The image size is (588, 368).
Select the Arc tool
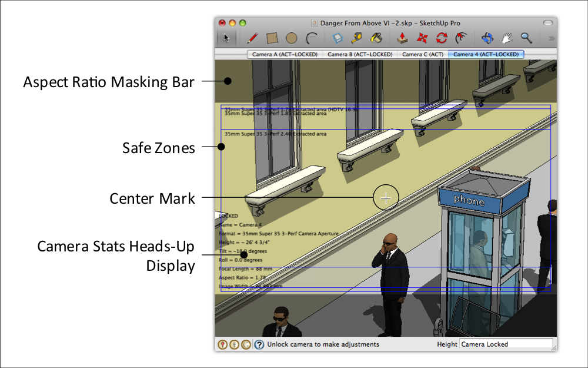point(310,37)
